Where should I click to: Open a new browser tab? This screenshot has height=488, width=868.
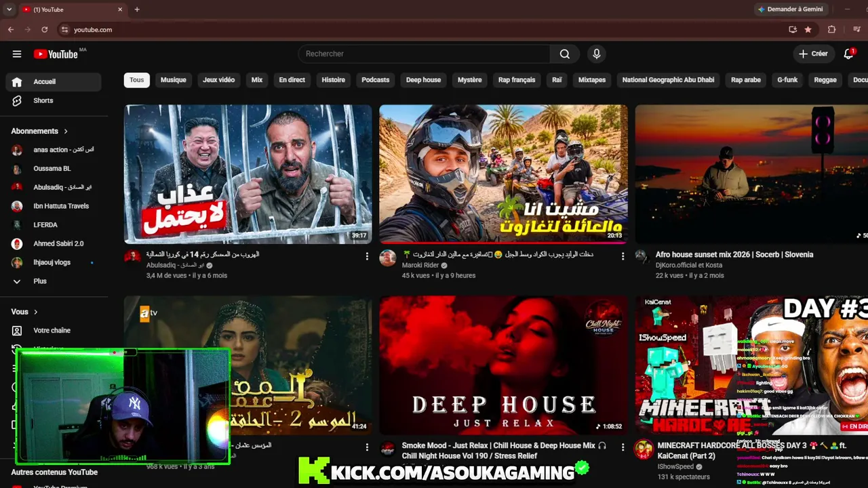point(137,9)
